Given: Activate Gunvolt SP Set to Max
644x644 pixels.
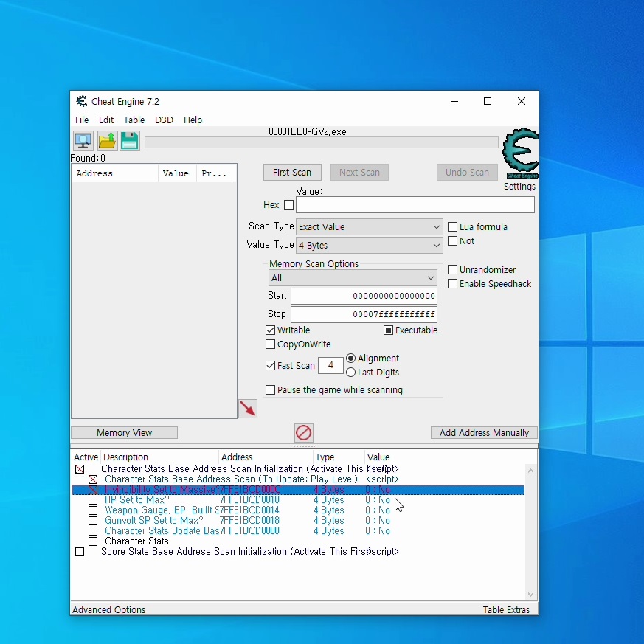Looking at the screenshot, I should [x=93, y=520].
